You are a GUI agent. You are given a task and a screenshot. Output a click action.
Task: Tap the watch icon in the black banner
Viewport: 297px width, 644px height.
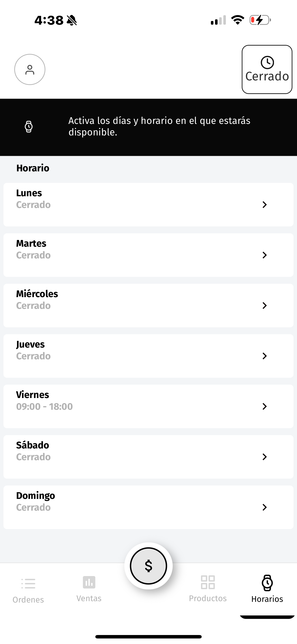(x=29, y=126)
